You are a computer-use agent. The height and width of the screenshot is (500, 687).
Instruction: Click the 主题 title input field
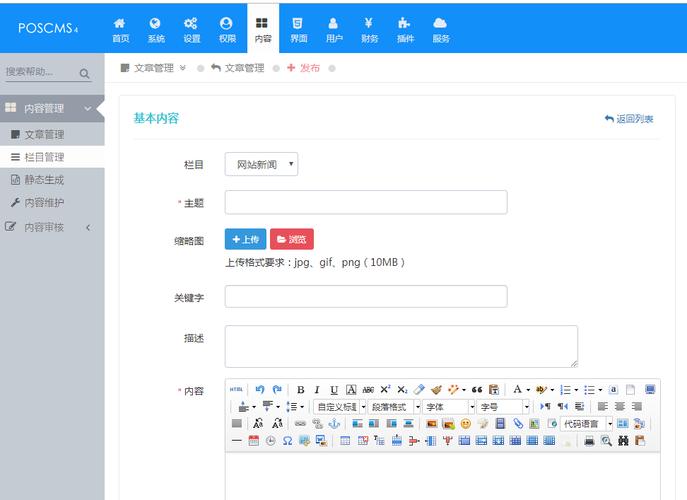pyautogui.click(x=365, y=202)
